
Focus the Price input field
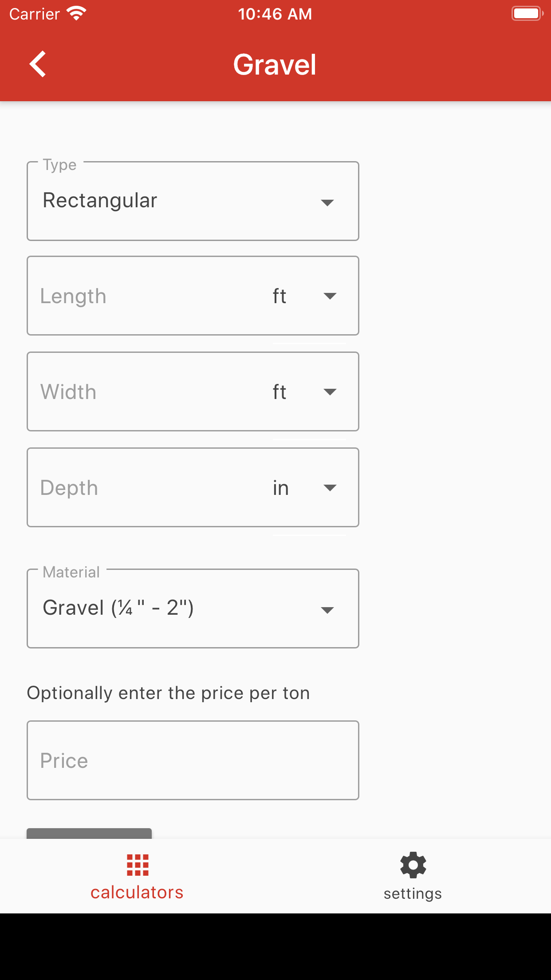(x=193, y=760)
